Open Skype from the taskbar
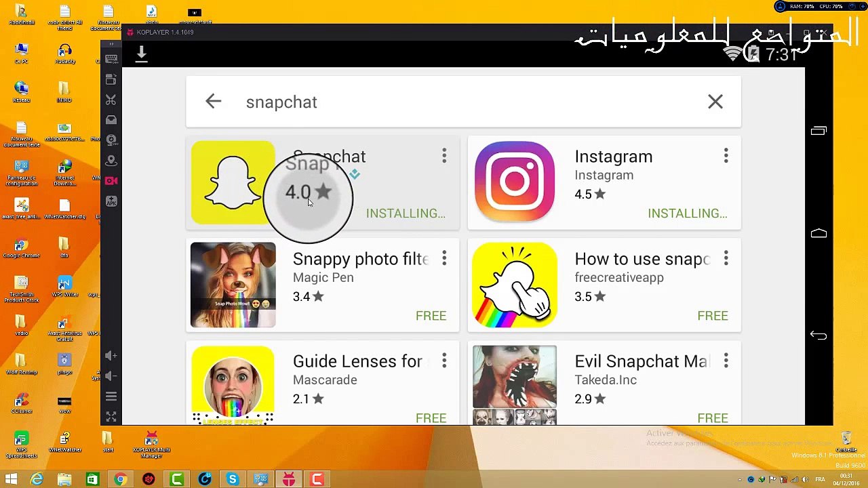868x488 pixels. tap(233, 480)
